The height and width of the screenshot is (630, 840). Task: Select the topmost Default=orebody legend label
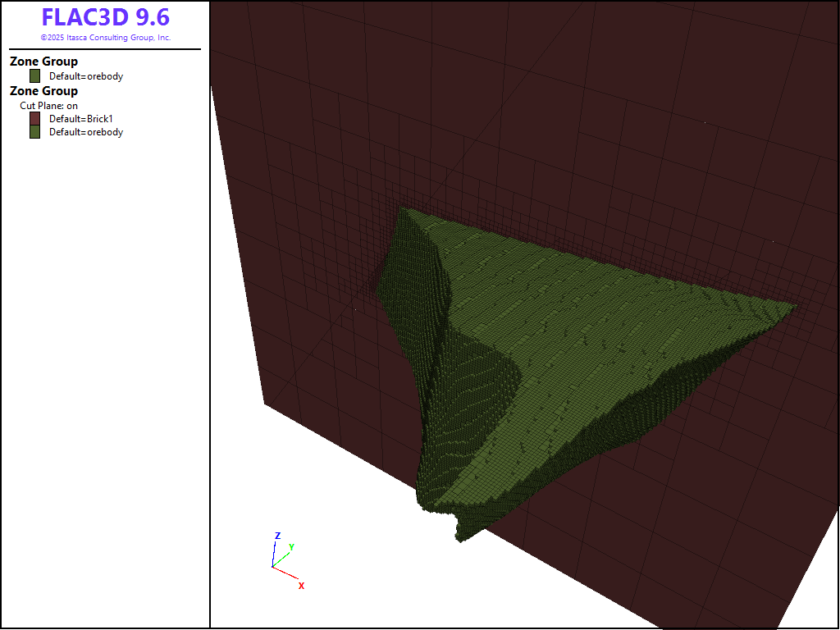coord(85,76)
